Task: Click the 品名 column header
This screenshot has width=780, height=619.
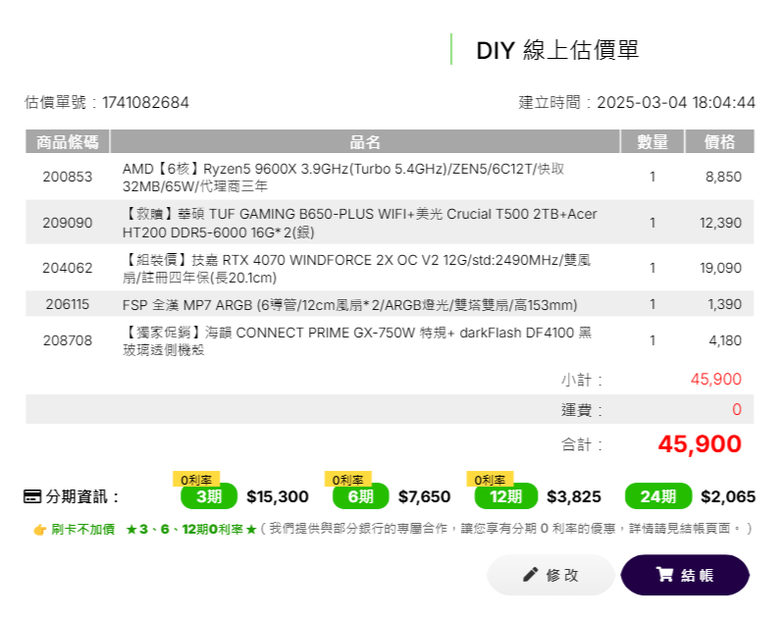Action: point(365,142)
